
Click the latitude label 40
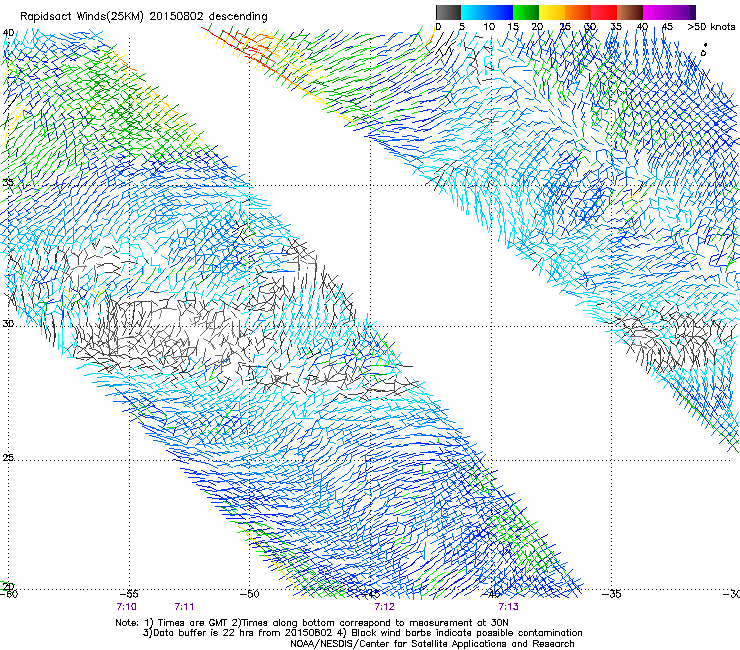[8, 33]
